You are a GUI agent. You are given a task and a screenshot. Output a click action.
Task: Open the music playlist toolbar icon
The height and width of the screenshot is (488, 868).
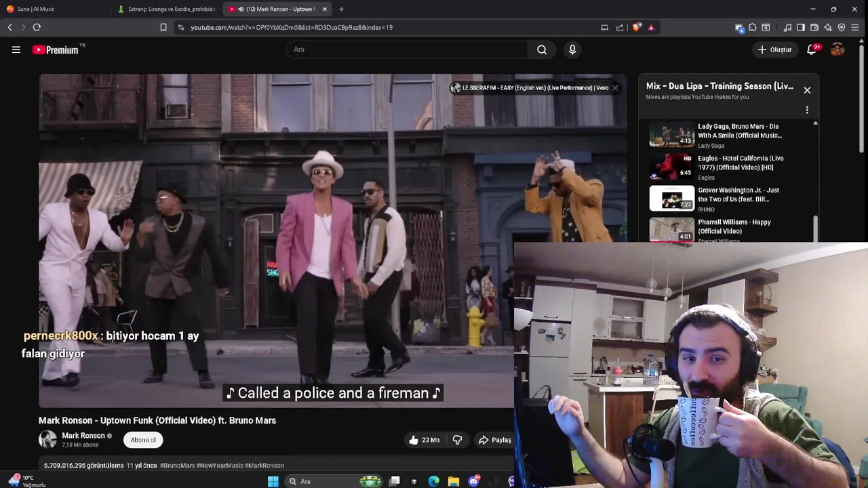tap(787, 27)
